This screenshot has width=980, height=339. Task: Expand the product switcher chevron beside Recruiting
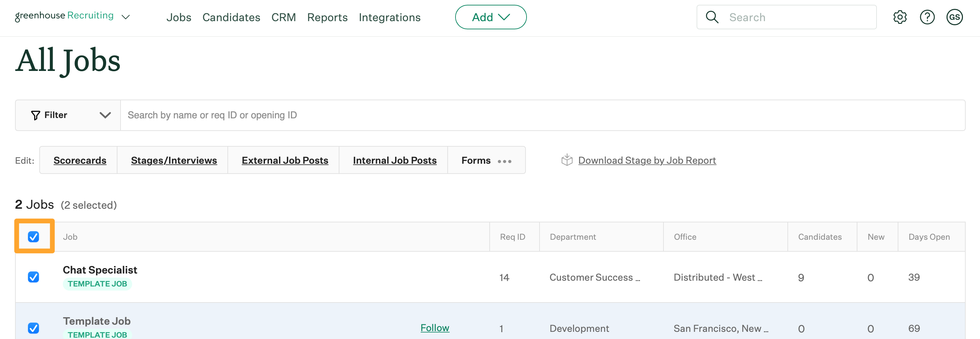[126, 17]
